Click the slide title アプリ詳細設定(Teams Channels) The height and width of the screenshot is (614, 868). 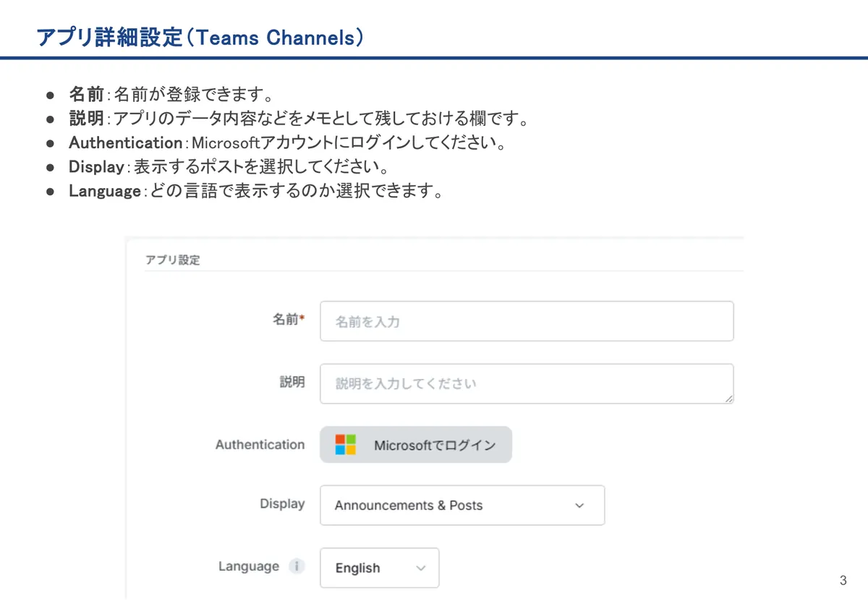point(200,38)
